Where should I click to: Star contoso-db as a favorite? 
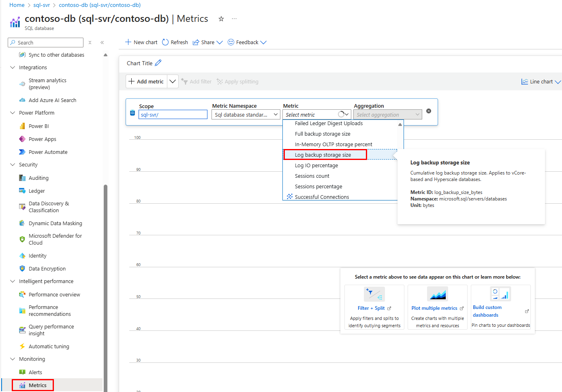[x=221, y=19]
